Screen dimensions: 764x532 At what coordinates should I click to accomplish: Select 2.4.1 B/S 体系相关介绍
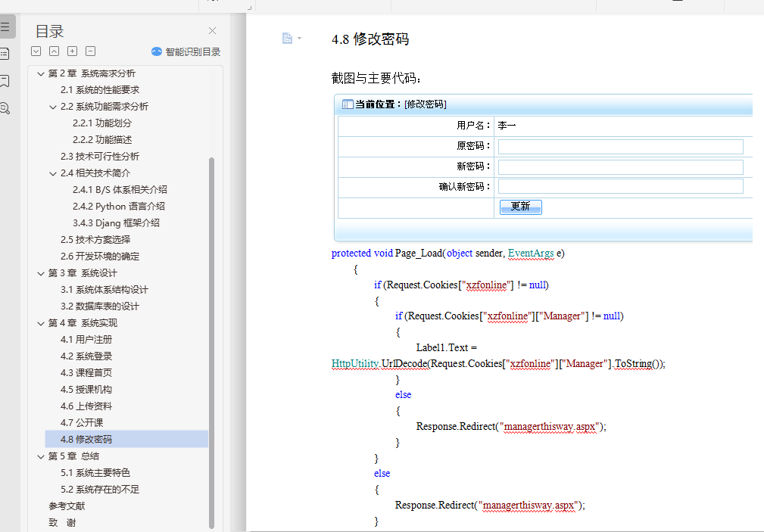pos(120,189)
